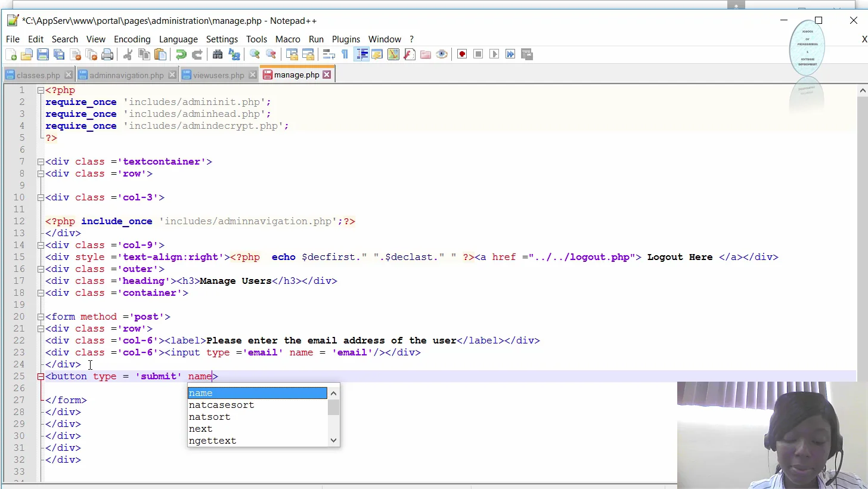Toggle Show All Characters pilcrow icon
The height and width of the screenshot is (489, 868).
(345, 54)
